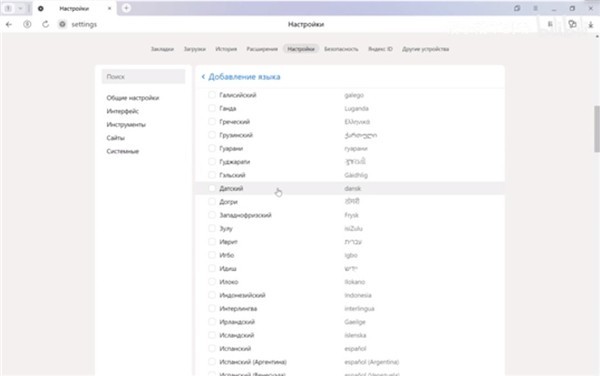This screenshot has width=600, height=376.
Task: Reload the page with refresh icon
Action: tap(46, 24)
